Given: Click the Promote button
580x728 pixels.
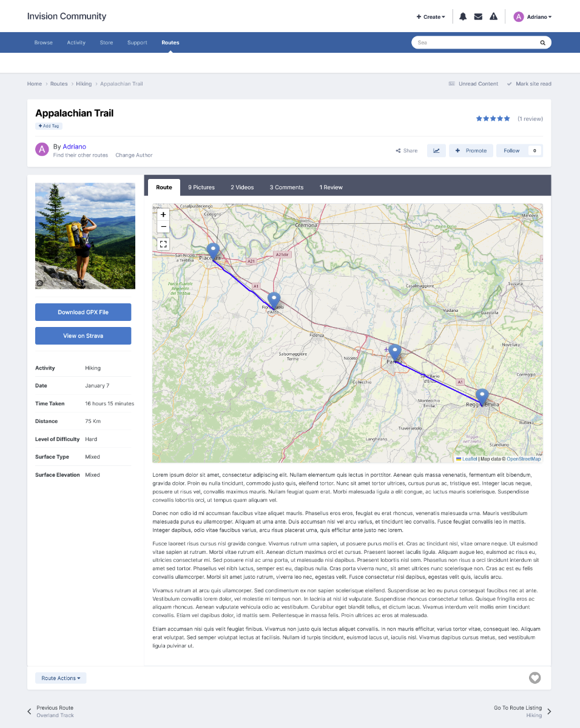Looking at the screenshot, I should [x=471, y=150].
